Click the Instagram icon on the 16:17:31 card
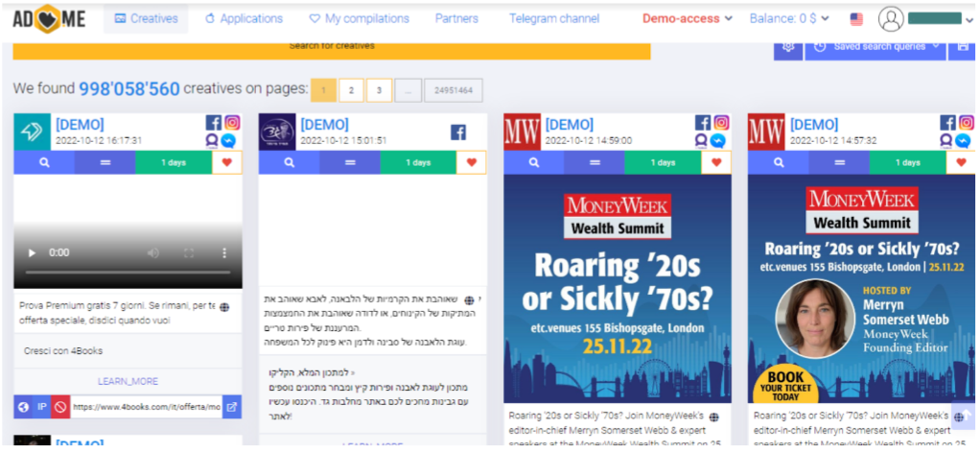The width and height of the screenshot is (980, 453). [x=232, y=123]
